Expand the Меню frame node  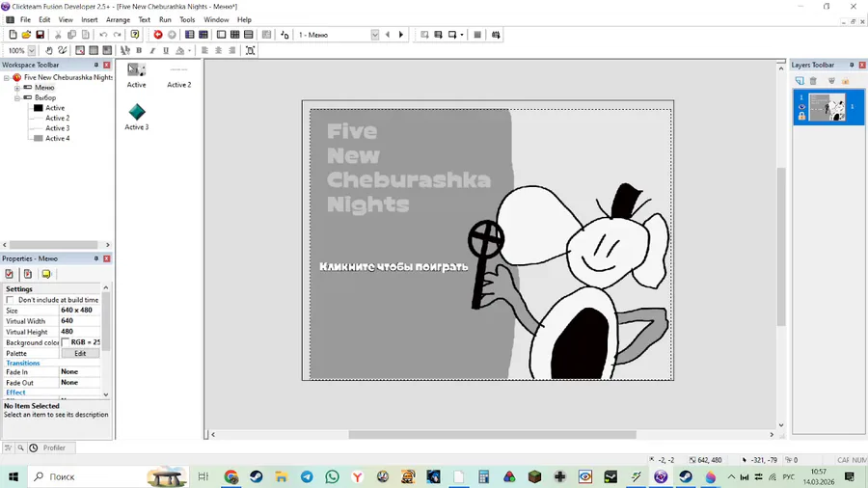[x=17, y=88]
